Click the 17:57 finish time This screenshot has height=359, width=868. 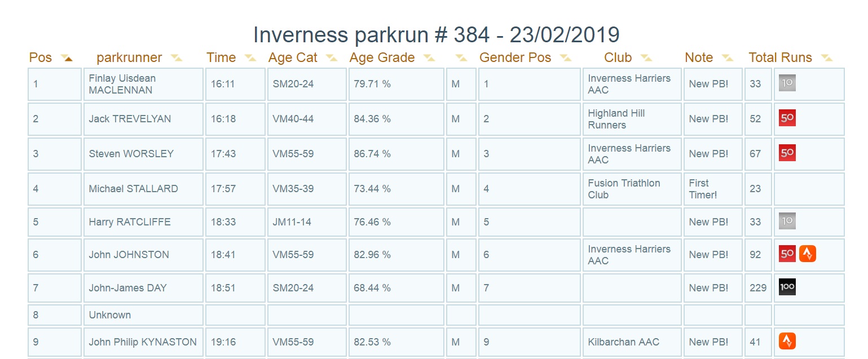[x=223, y=189]
